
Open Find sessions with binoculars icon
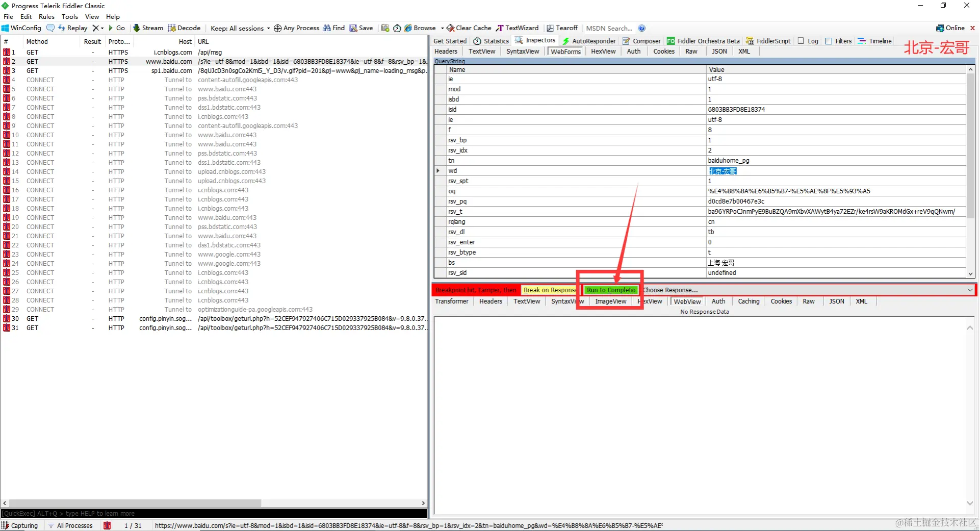[x=334, y=28]
